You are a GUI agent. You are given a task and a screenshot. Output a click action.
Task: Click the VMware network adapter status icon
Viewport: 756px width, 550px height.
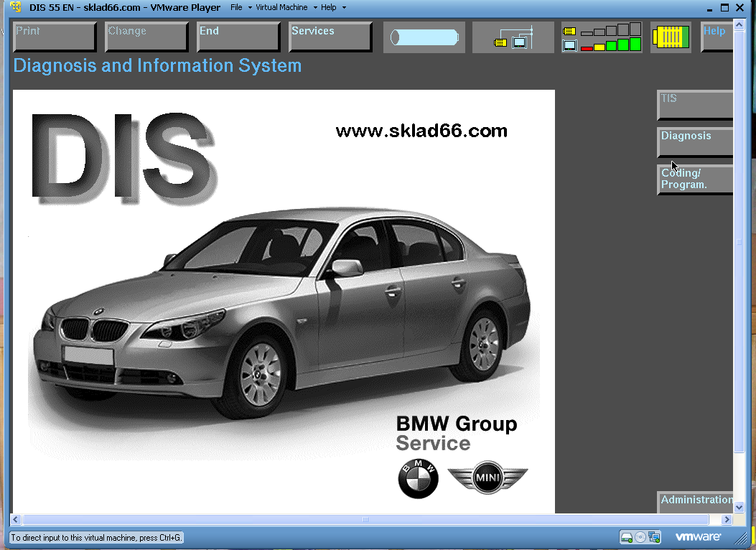pos(654,537)
